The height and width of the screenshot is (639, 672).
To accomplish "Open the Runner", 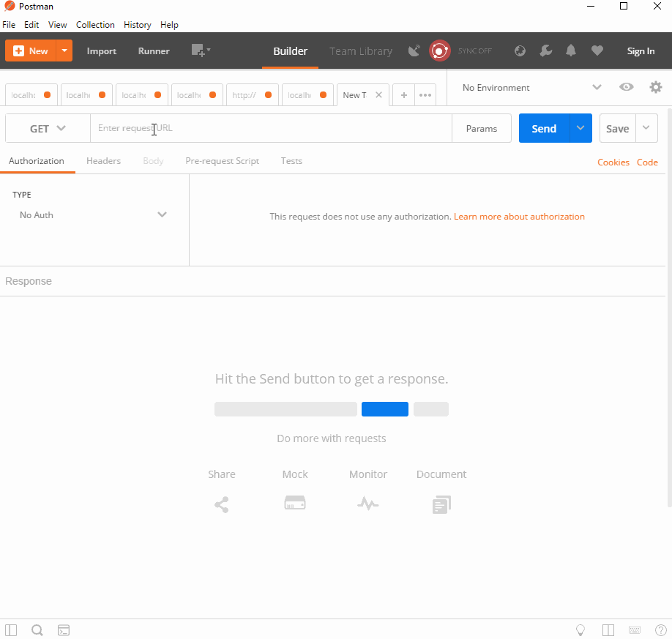I will pos(154,51).
